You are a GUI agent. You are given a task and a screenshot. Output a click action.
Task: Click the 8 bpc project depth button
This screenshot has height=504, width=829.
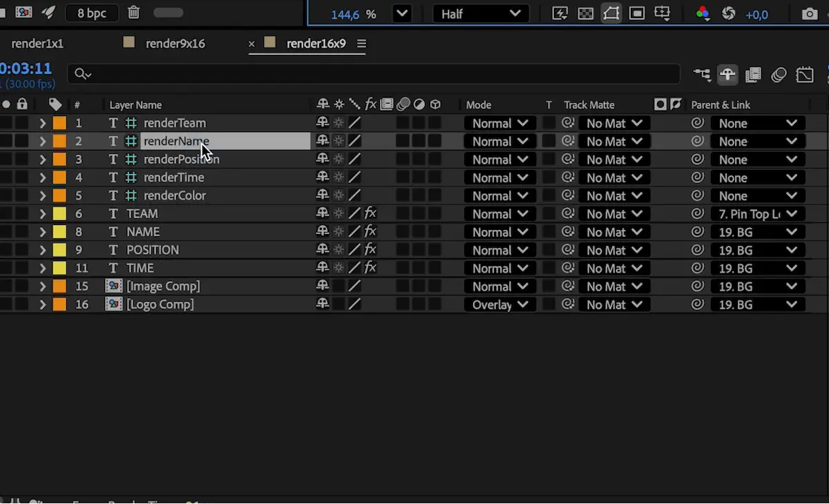tap(91, 13)
